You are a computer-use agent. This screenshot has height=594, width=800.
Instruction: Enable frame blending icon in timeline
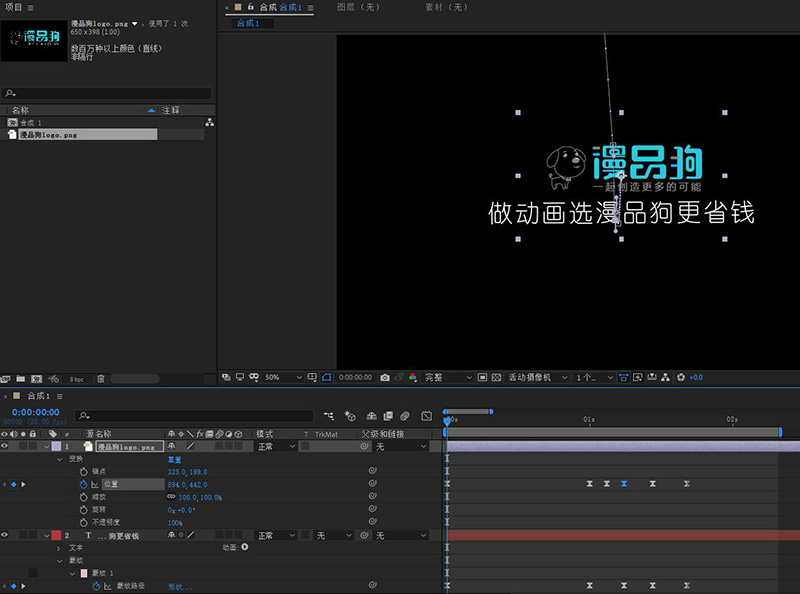click(x=388, y=416)
